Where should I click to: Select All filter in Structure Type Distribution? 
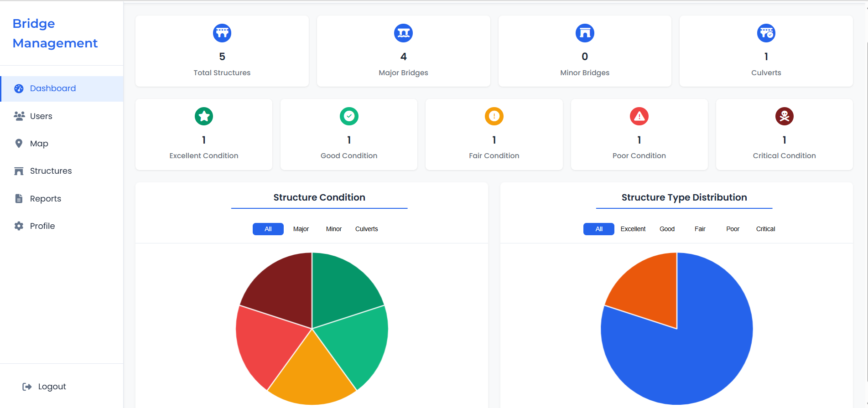click(x=599, y=229)
